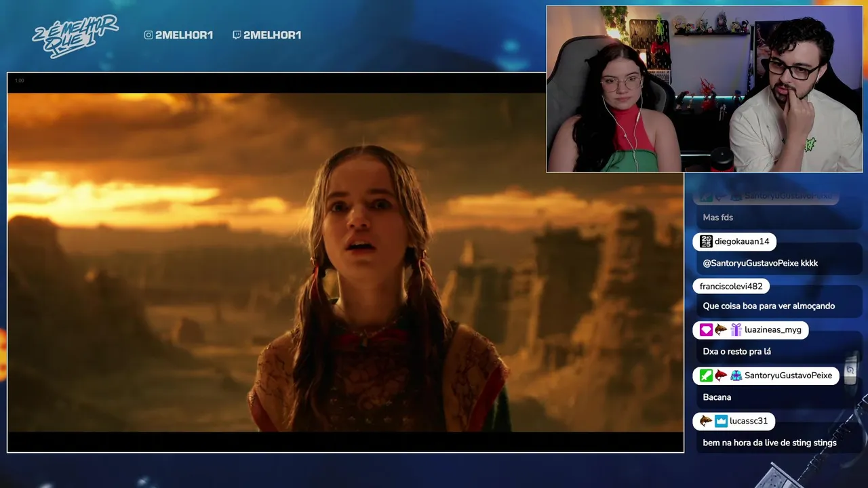Click the Instagram icon in the header
The width and height of the screenshot is (868, 488).
coord(149,35)
